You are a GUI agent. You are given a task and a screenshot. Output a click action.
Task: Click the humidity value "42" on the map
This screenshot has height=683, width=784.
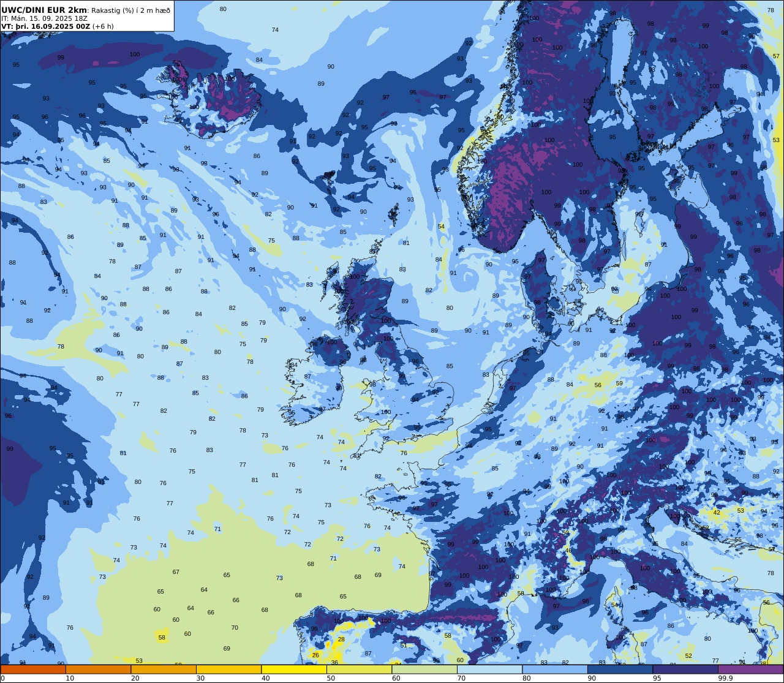717,513
